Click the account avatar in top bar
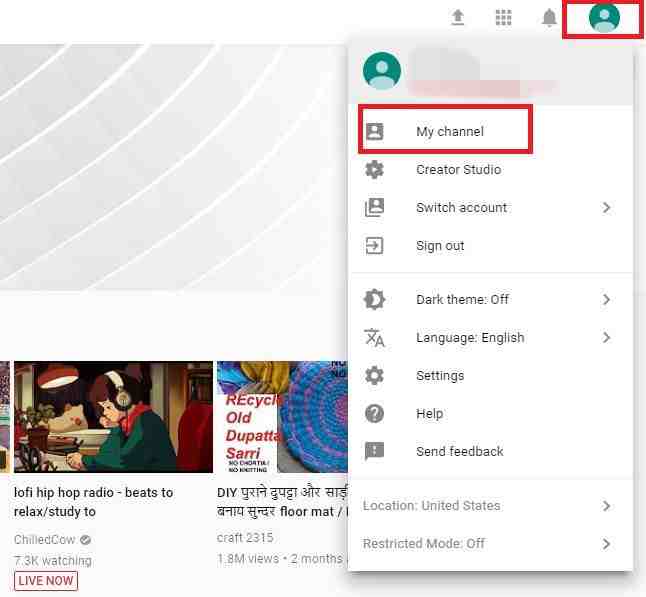 click(x=604, y=18)
